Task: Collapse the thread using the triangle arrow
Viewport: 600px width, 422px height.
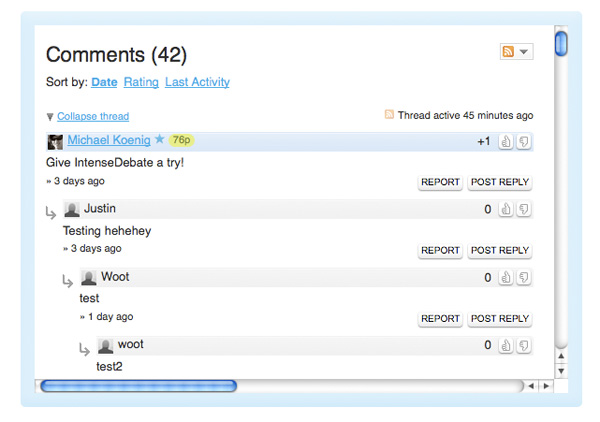Action: (50, 117)
